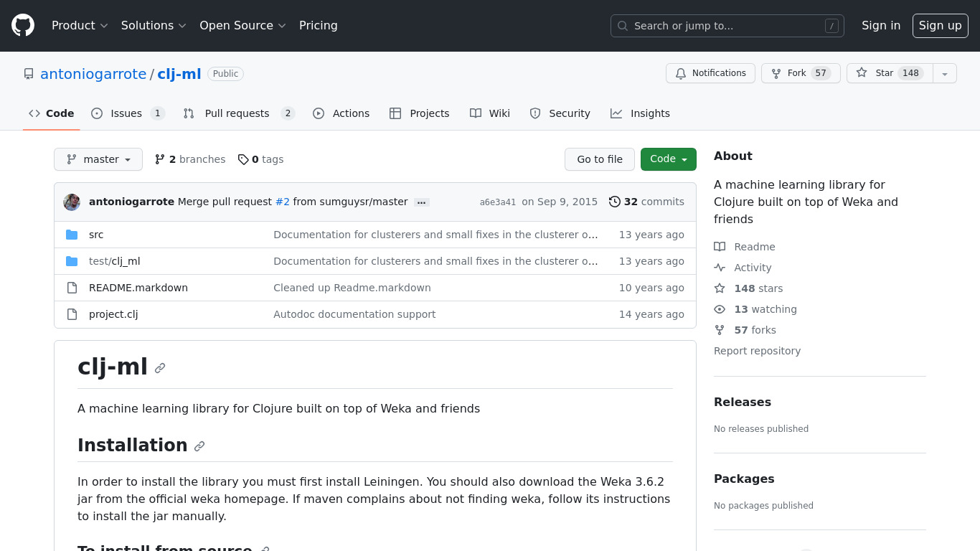Click the Issues circle icon
The height and width of the screenshot is (551, 980).
coord(97,113)
